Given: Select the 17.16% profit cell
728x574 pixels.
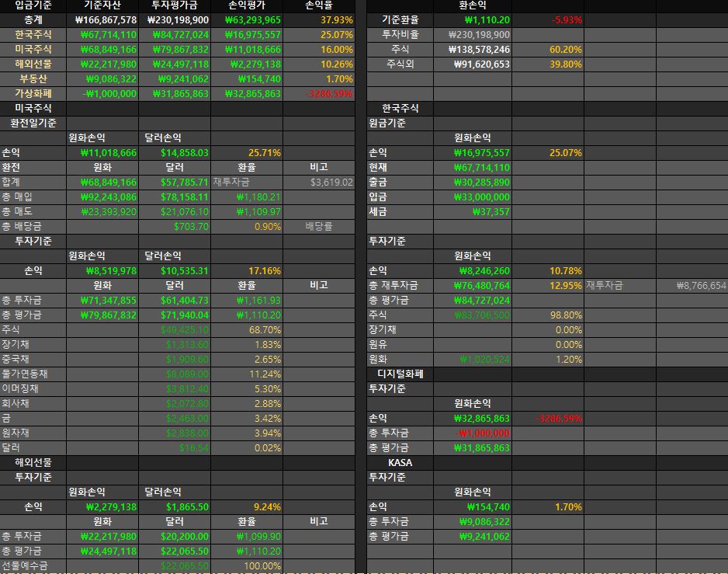Looking at the screenshot, I should (x=247, y=270).
